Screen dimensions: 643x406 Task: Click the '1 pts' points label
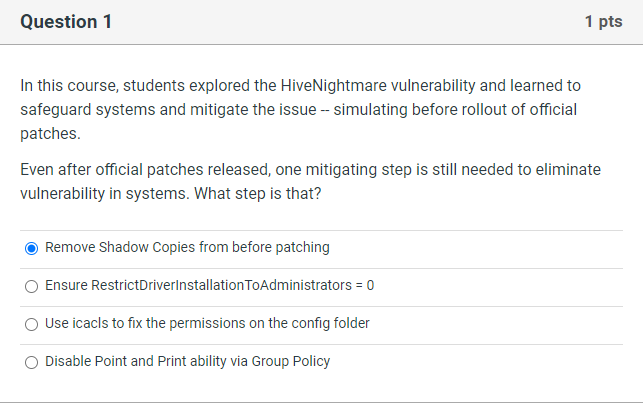(603, 22)
